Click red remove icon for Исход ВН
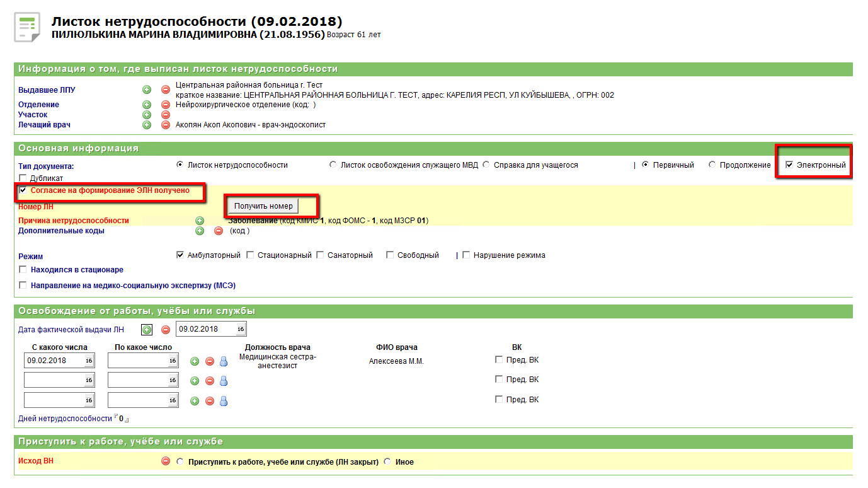Image resolution: width=868 pixels, height=488 pixels. [x=166, y=462]
